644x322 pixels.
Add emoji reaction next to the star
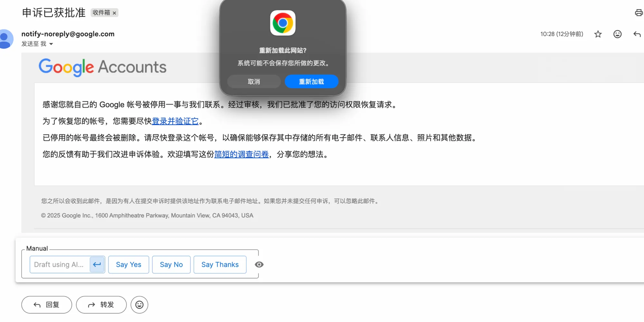click(617, 34)
